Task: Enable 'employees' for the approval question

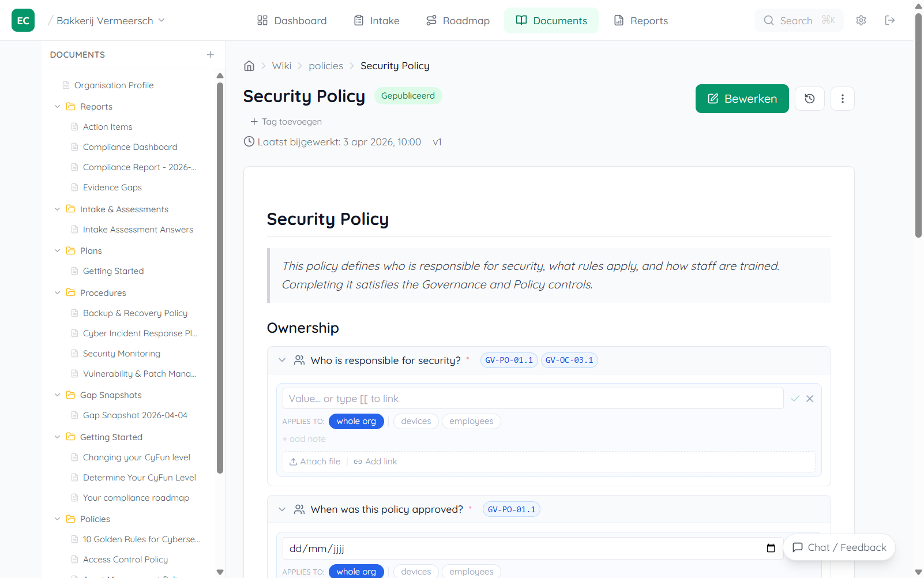Action: click(471, 571)
